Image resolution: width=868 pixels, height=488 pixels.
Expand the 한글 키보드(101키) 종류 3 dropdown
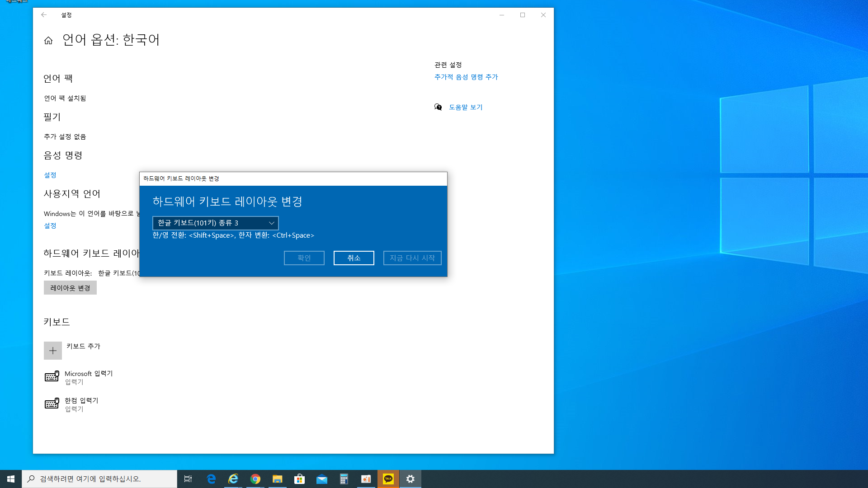216,223
